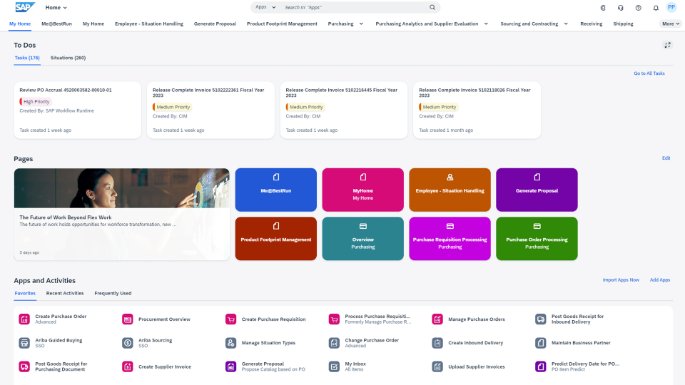This screenshot has height=385, width=685.
Task: Click the help question mark icon
Action: 638,8
